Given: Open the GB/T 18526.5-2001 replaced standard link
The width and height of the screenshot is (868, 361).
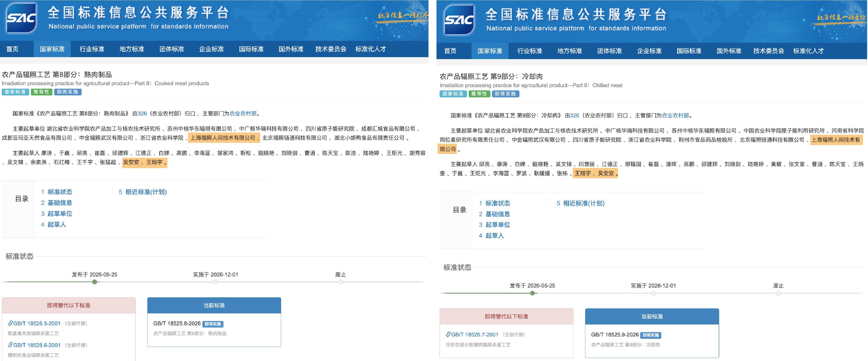Looking at the screenshot, I should pyautogui.click(x=37, y=324).
